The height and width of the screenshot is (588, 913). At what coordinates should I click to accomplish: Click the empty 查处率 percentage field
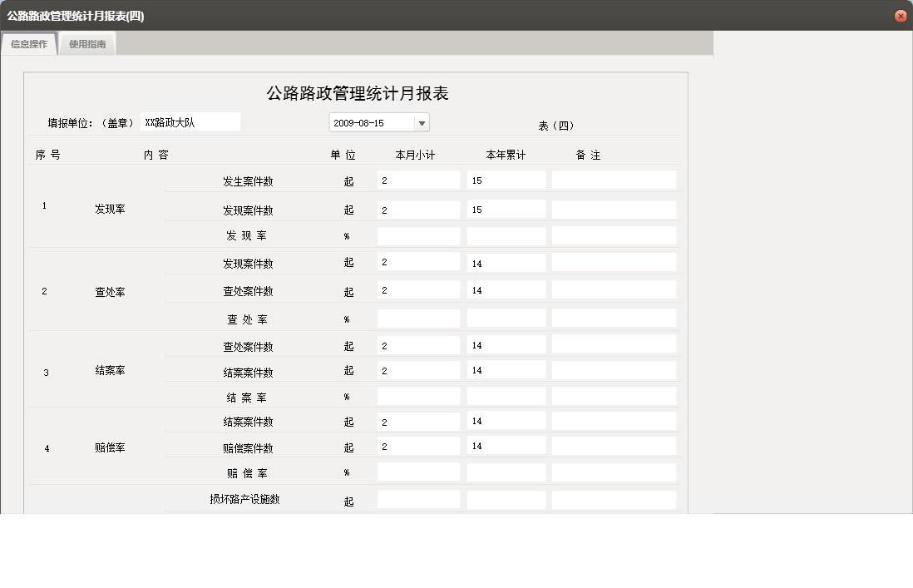pos(417,318)
